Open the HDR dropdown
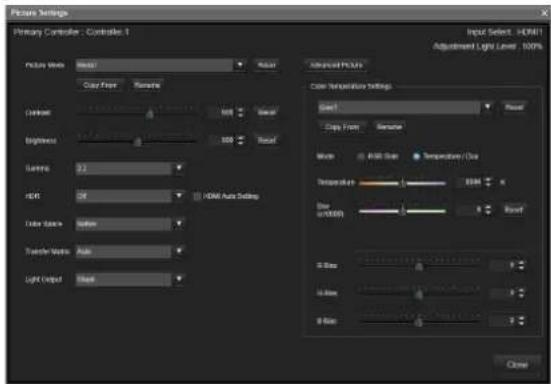This screenshot has width=551, height=384. pyautogui.click(x=130, y=196)
